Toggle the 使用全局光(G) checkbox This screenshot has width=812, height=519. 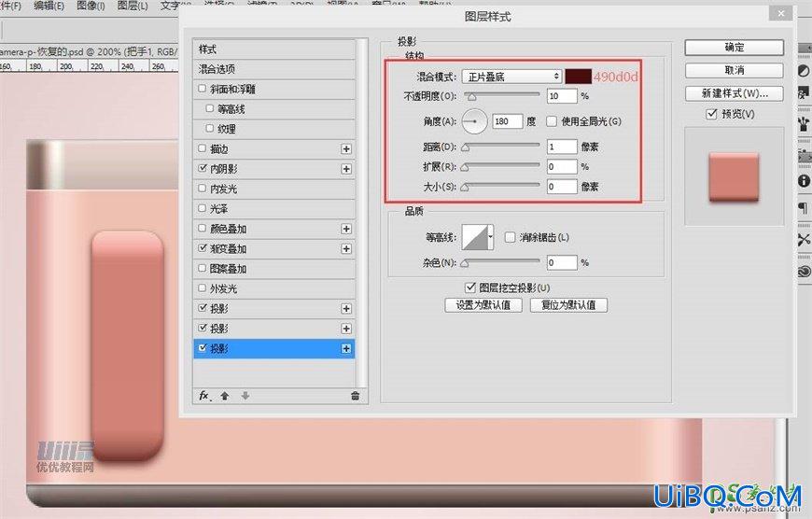[552, 121]
